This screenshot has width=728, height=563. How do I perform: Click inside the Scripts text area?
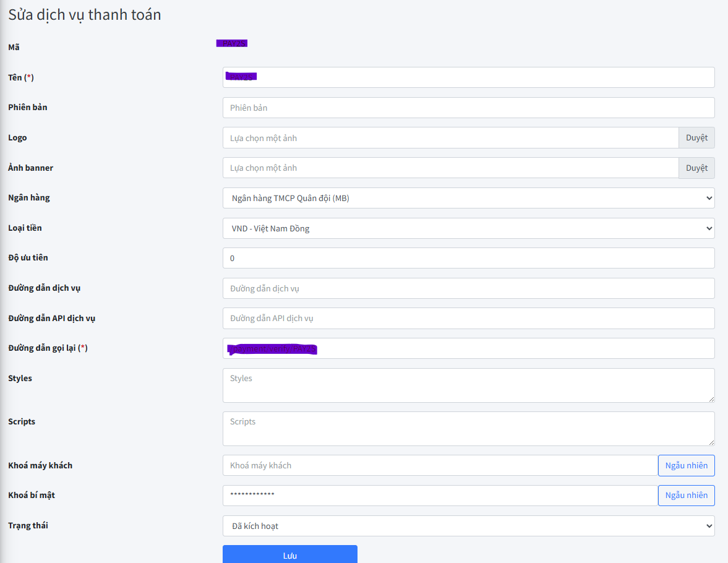[x=468, y=429]
